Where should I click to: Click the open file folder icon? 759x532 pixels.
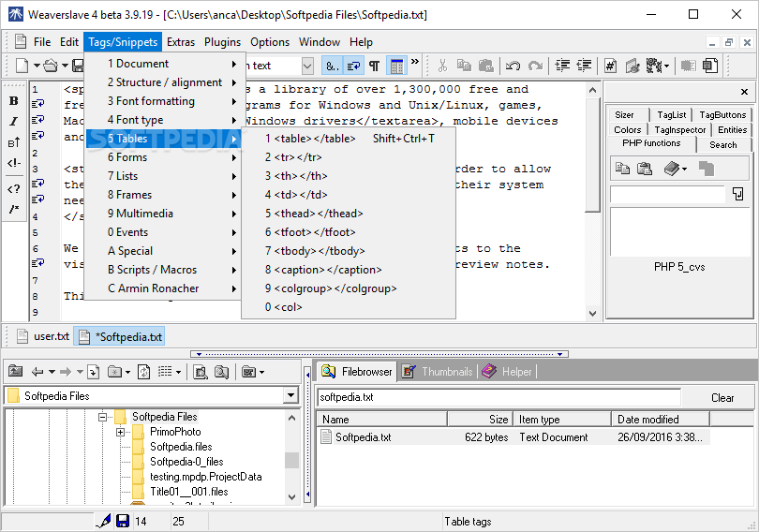click(51, 66)
